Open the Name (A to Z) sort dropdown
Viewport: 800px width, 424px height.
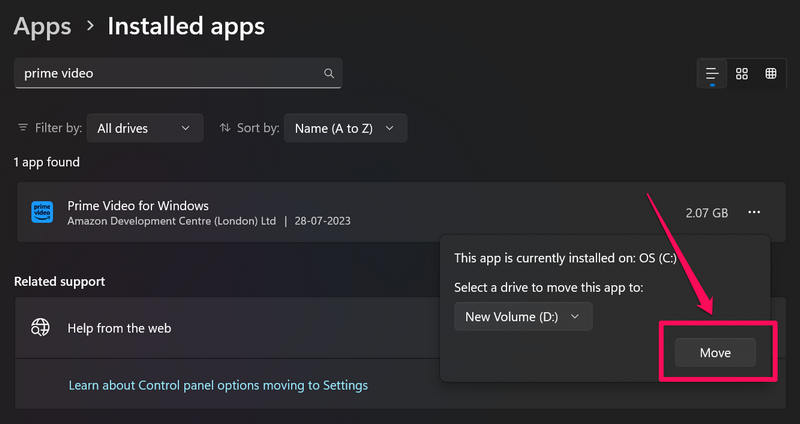(345, 128)
